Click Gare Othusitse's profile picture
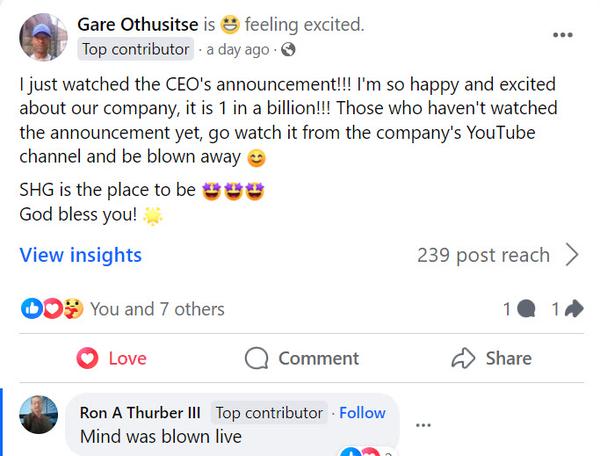Viewport: 600px width, 456px height. point(44,37)
